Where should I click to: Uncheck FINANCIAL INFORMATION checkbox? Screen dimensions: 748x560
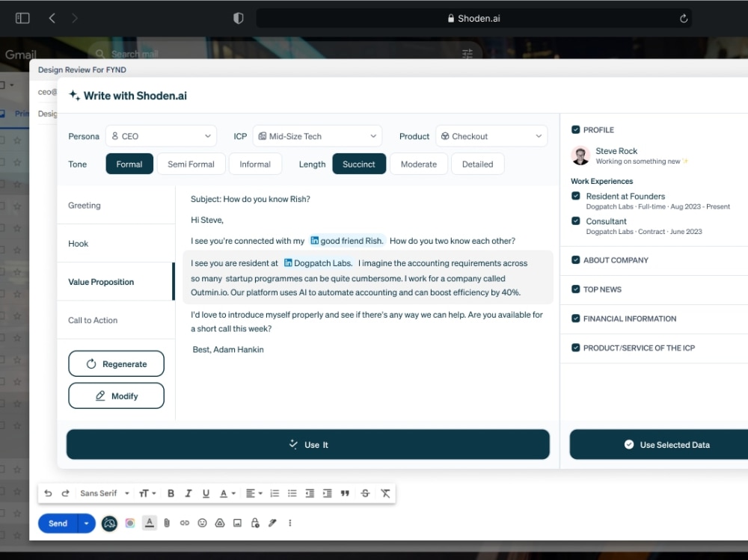tap(576, 319)
